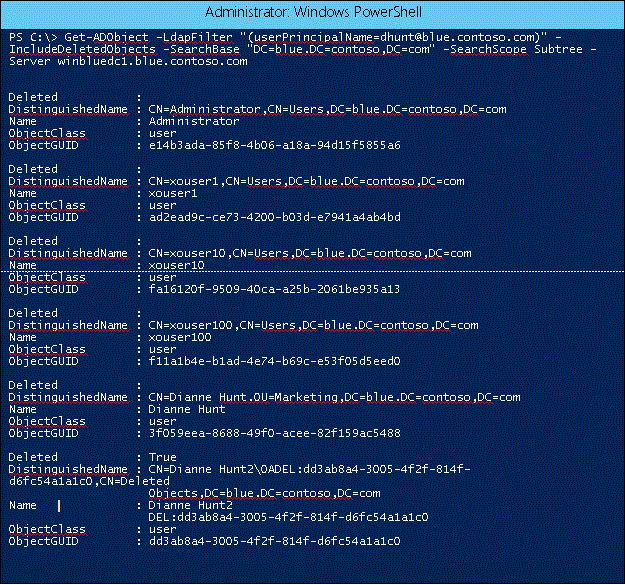Select the CN=Dianne Hunt,OU=Marketing distinguished name

tap(334, 398)
